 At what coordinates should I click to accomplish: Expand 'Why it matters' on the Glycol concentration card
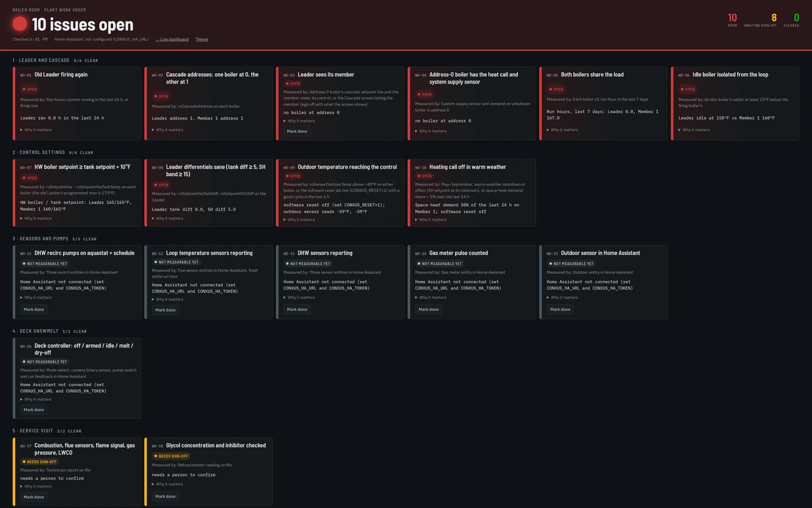pos(167,484)
